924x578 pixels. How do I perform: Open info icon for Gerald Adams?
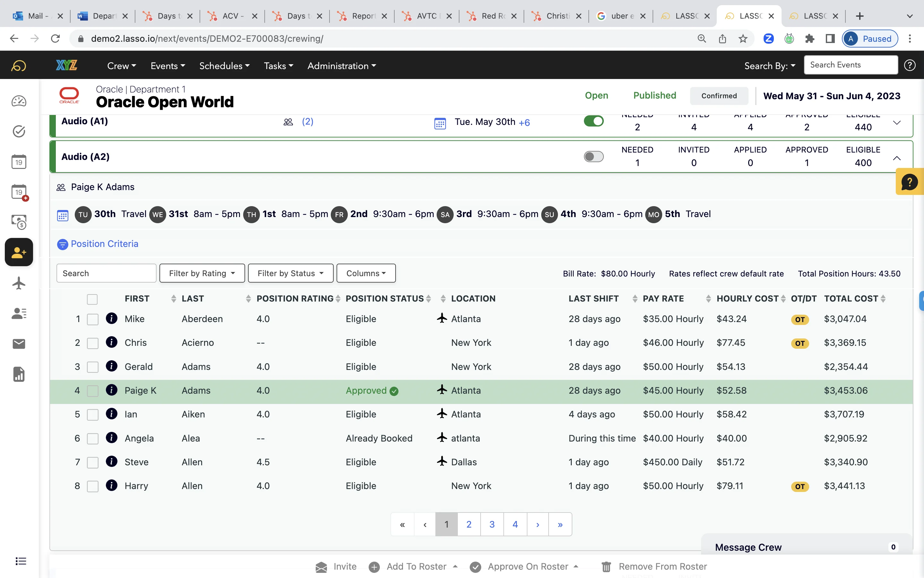pos(112,366)
